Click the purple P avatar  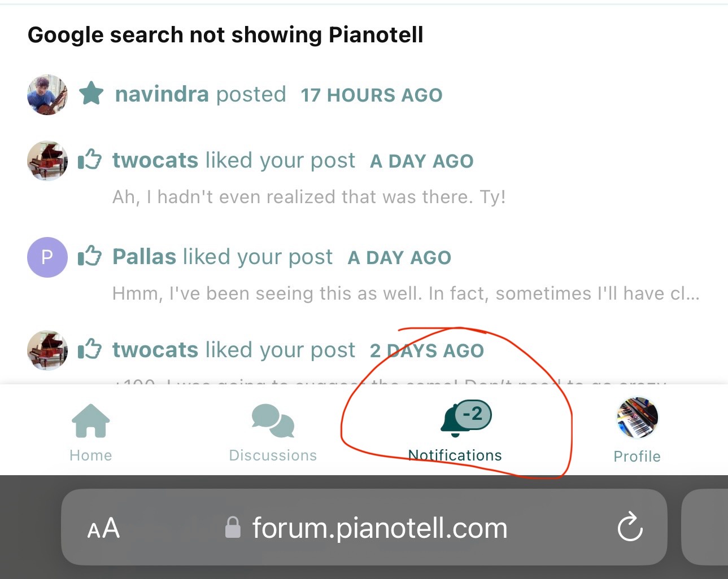[x=47, y=257]
